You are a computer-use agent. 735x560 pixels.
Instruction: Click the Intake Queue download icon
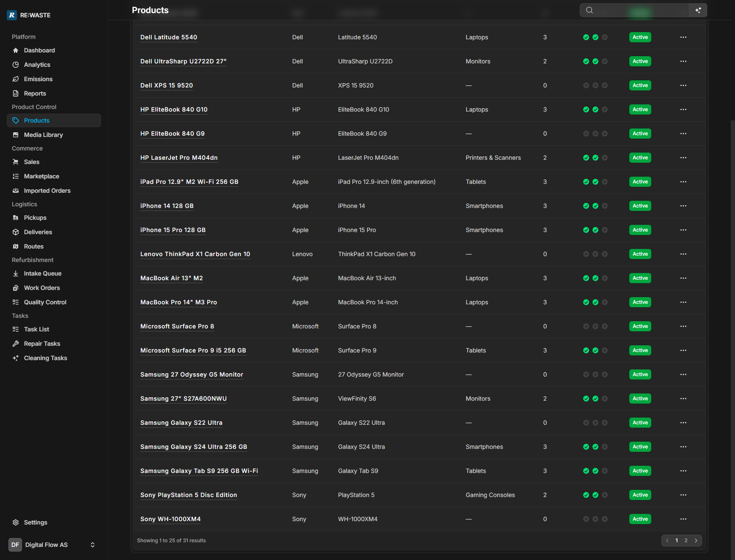(x=16, y=273)
